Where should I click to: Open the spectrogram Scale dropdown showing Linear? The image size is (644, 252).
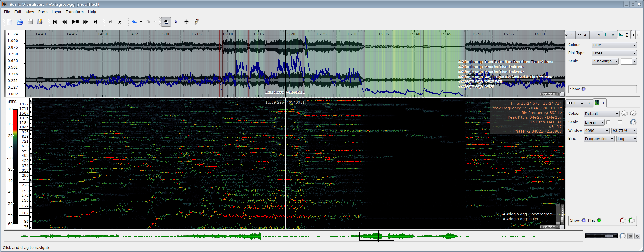[594, 122]
